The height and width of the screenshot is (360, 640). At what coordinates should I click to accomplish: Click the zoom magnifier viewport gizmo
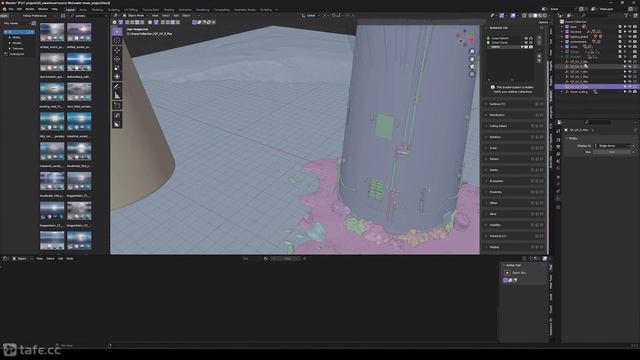[472, 51]
